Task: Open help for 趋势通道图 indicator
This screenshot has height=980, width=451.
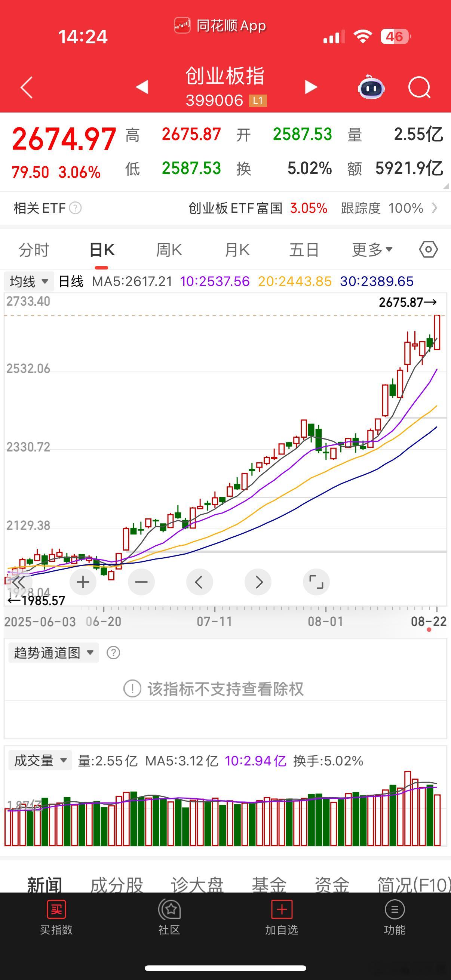Action: point(113,653)
